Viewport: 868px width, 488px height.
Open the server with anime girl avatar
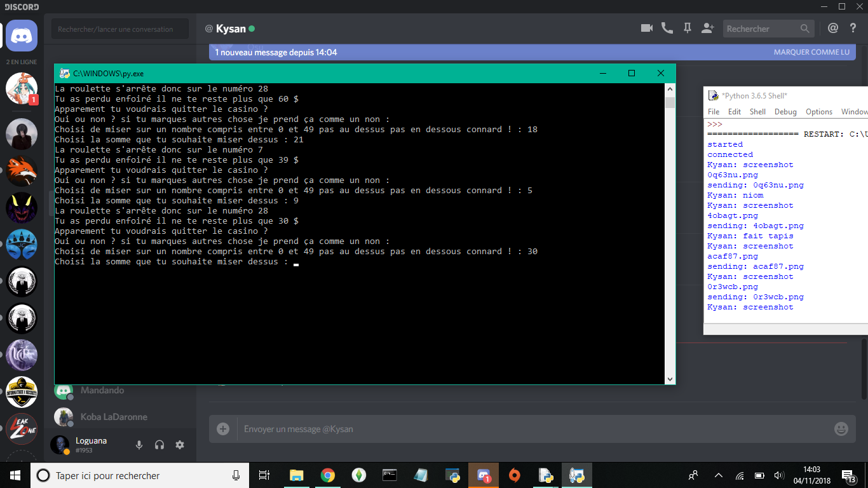pyautogui.click(x=22, y=88)
